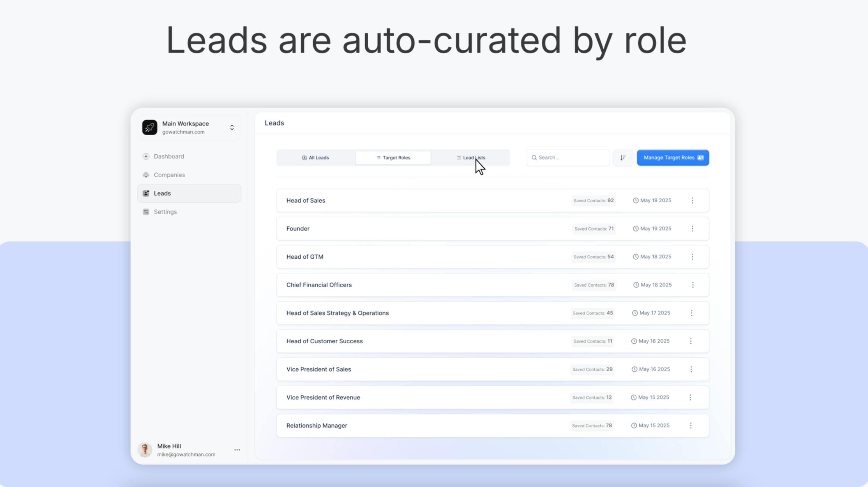
Task: Click the Dashboard sidebar icon
Action: tap(146, 156)
